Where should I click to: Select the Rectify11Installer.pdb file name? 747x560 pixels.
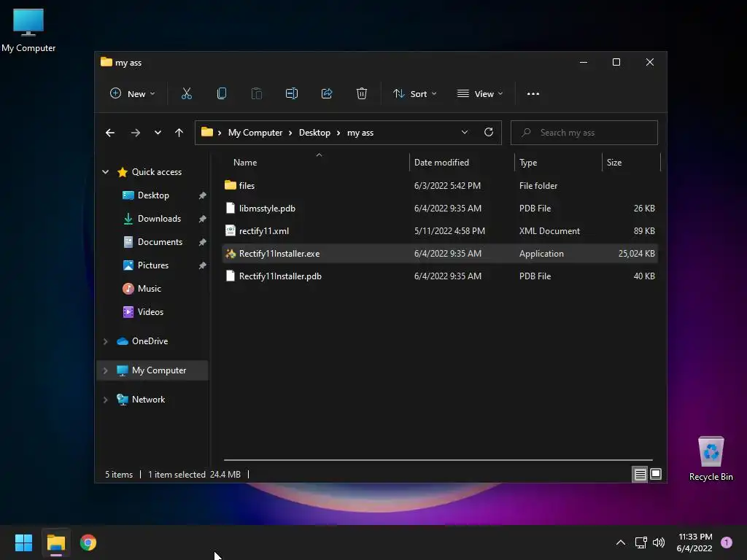click(x=280, y=276)
